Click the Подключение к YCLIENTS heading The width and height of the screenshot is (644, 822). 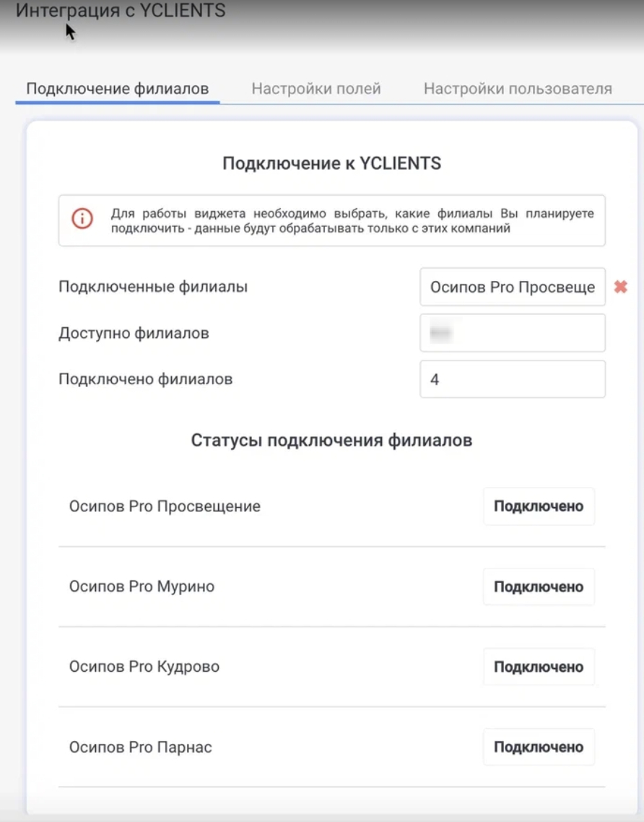(x=331, y=163)
